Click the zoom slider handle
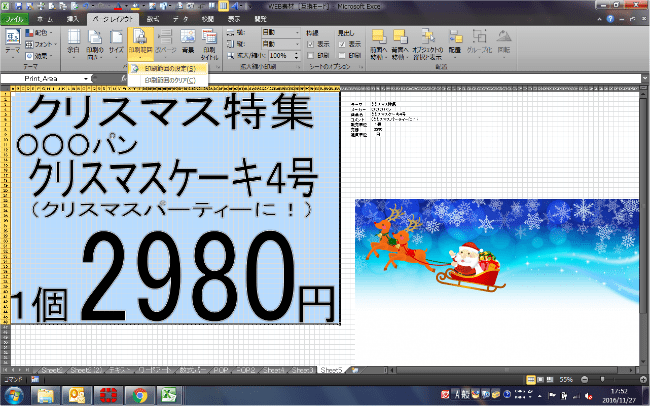This screenshot has width=650, height=406. point(602,379)
